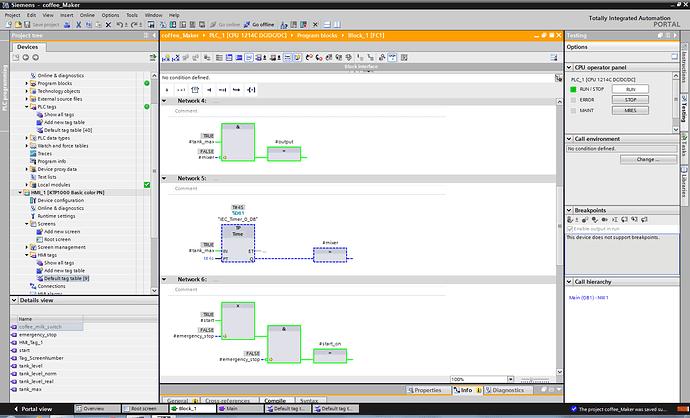Click the Accessible devices icon
The width and height of the screenshot is (690, 418).
[x=284, y=25]
